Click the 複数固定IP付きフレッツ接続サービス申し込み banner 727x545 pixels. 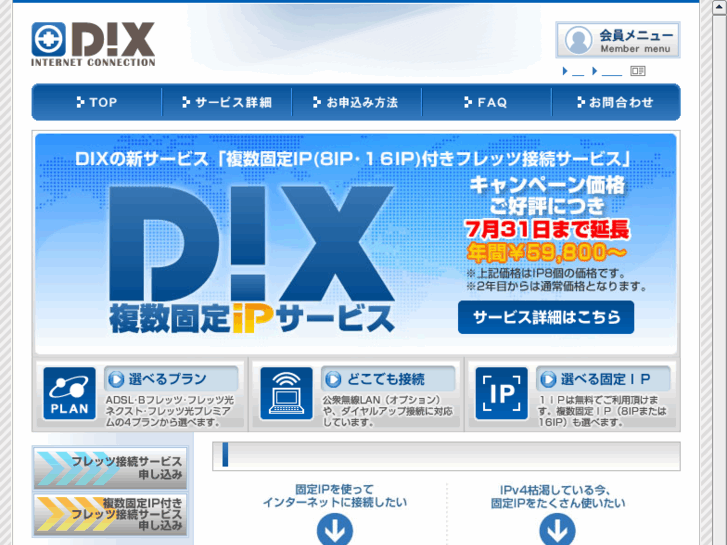pos(110,515)
